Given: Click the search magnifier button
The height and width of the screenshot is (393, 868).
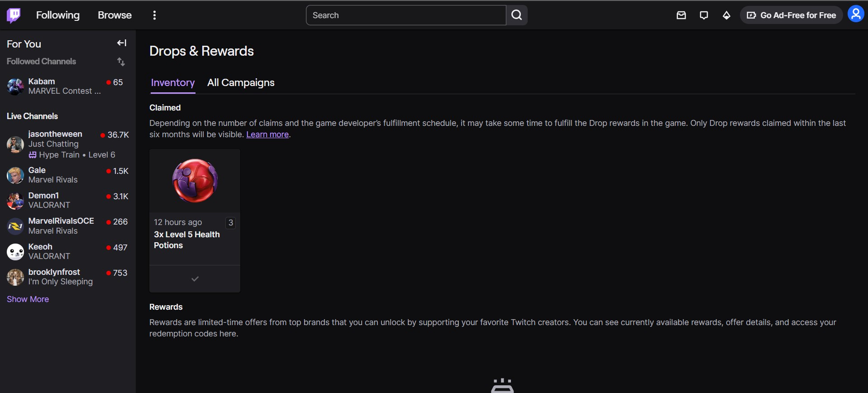Looking at the screenshot, I should click(517, 15).
